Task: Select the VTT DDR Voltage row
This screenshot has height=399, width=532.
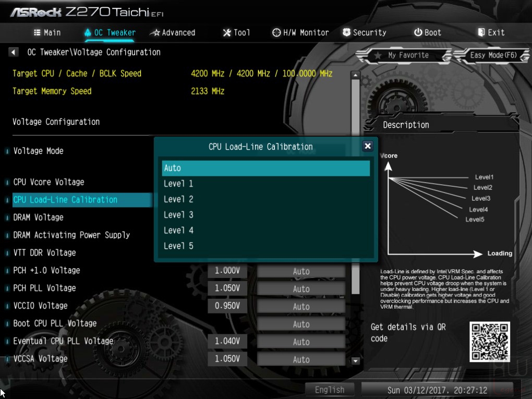Action: point(44,253)
